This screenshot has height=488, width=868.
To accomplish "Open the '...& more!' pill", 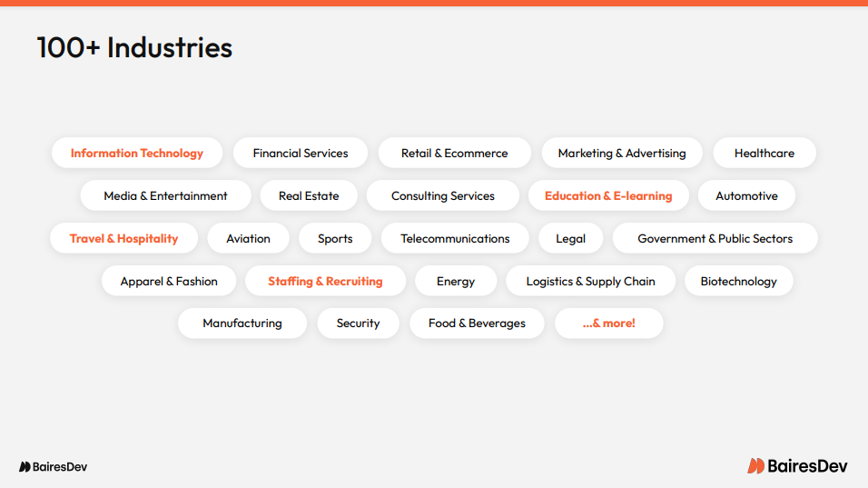I will pyautogui.click(x=609, y=323).
